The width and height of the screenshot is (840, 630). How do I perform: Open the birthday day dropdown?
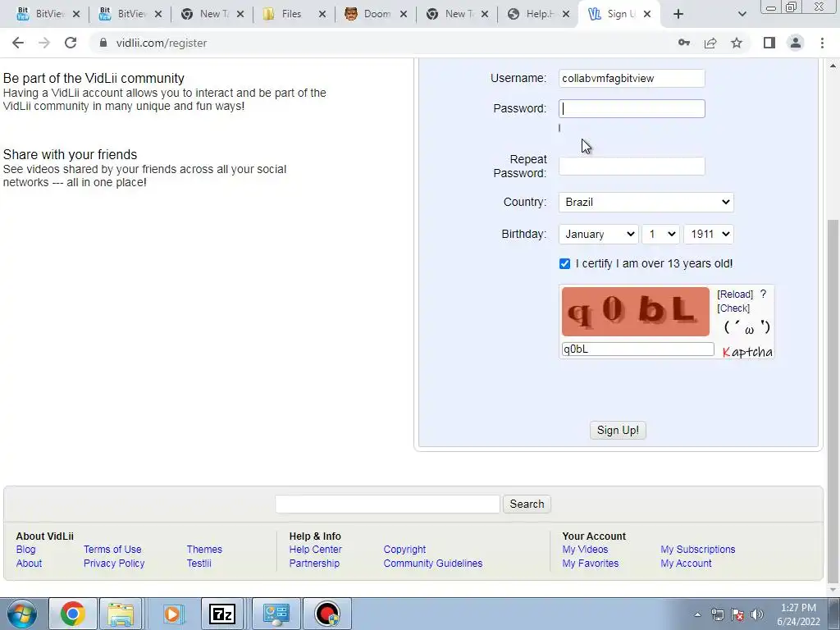[660, 234]
